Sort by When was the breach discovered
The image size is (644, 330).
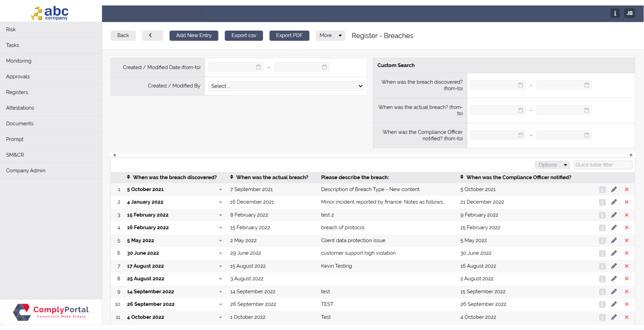[x=128, y=177]
